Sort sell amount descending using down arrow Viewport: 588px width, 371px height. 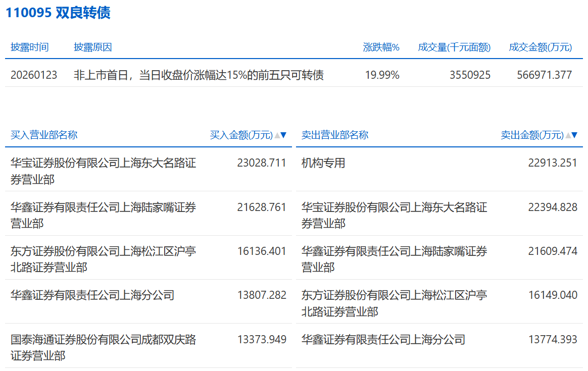point(574,135)
